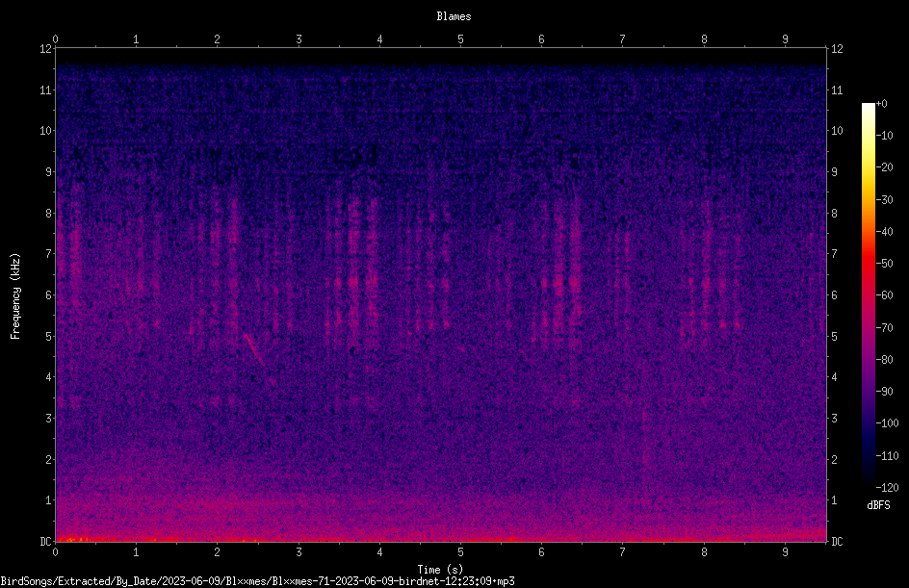This screenshot has height=588, width=909.
Task: Select the "Frequency (kHz)" axis label
Action: pos(15,296)
